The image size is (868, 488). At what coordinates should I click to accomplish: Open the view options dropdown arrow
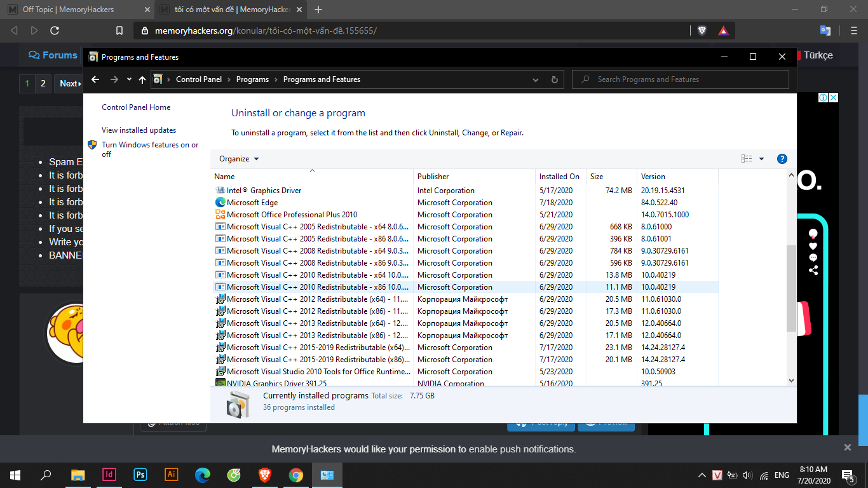pyautogui.click(x=761, y=159)
